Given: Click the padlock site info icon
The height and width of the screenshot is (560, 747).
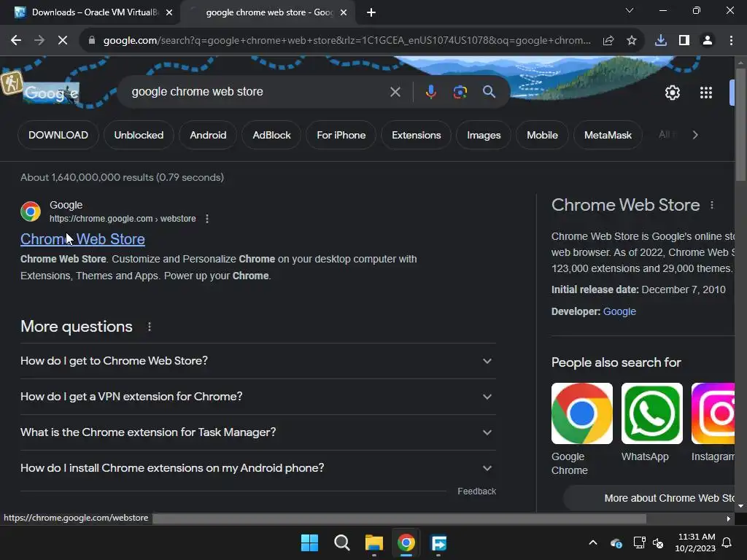Looking at the screenshot, I should tap(91, 41).
